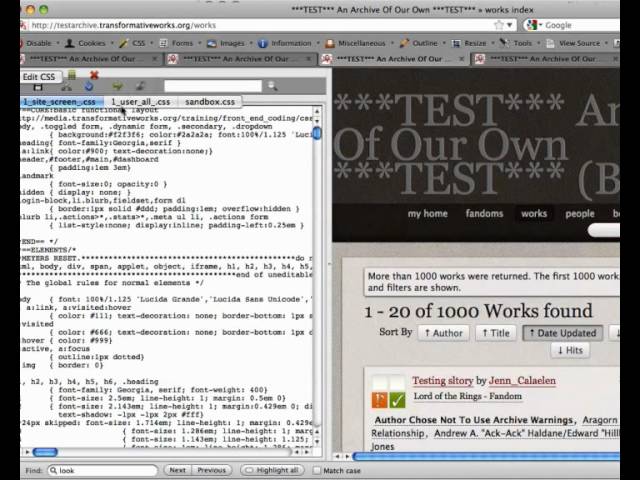Click the green grid icon next to Edit CSS
This screenshot has height=480, width=640.
coord(72,75)
